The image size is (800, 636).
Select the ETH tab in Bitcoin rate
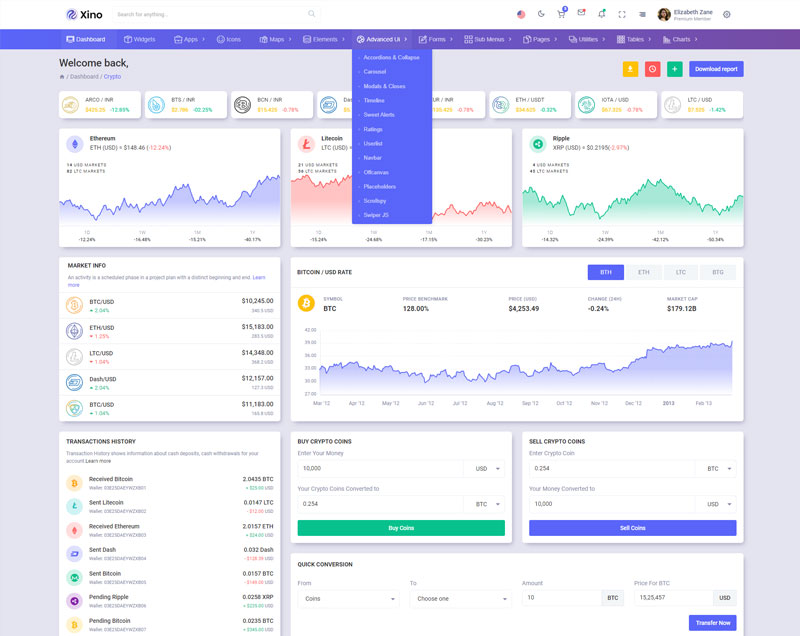[643, 272]
